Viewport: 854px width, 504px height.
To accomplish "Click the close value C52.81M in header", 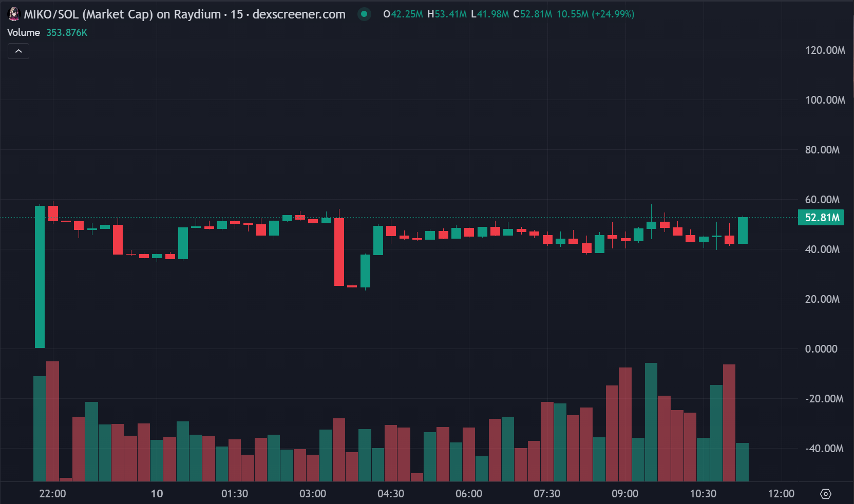I will coord(533,14).
